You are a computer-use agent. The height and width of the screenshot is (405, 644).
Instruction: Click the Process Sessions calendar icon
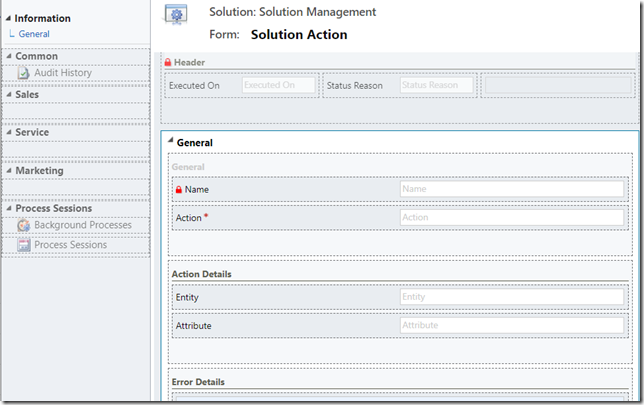point(24,245)
